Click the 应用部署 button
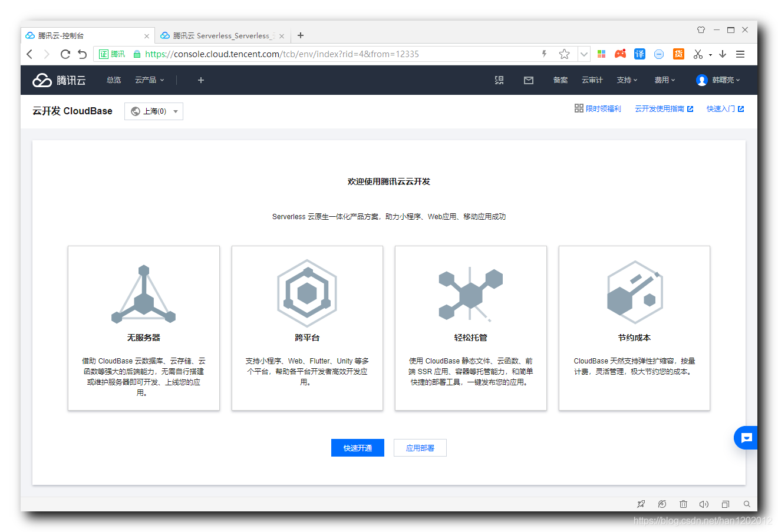The height and width of the screenshot is (532, 778). click(x=420, y=448)
